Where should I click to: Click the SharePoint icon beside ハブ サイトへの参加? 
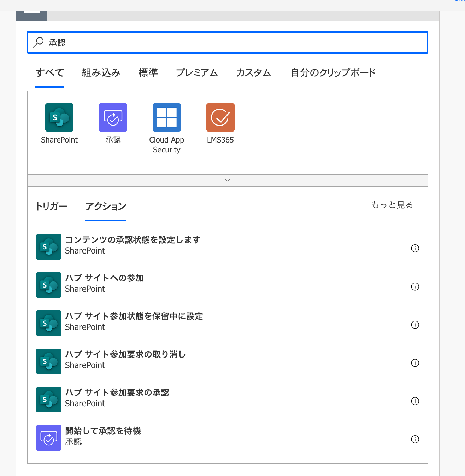click(x=48, y=285)
